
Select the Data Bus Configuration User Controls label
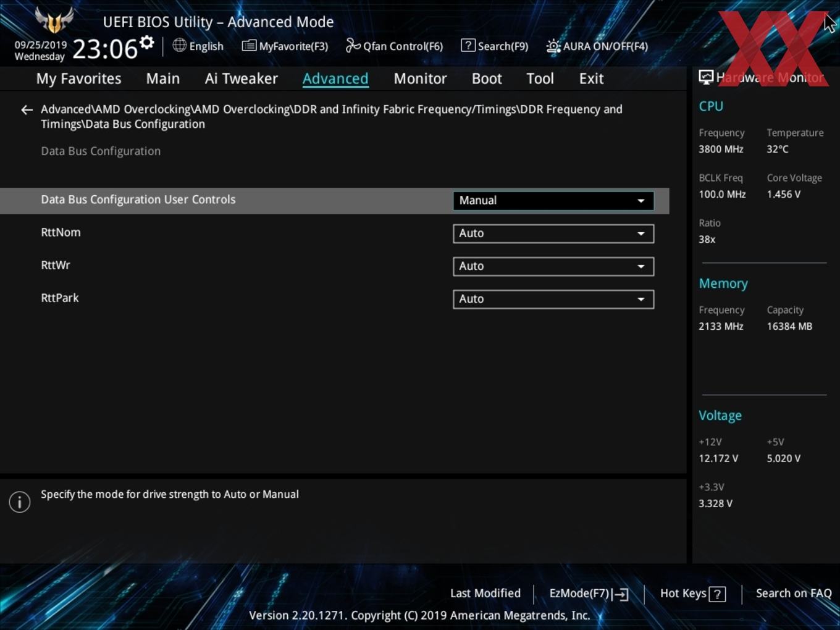(138, 199)
